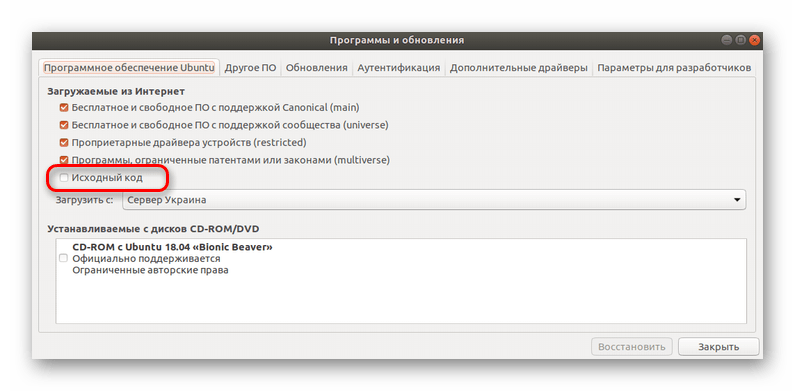Select Параметры для разработчиков tab
This screenshot has width=795, height=391.
pos(674,68)
